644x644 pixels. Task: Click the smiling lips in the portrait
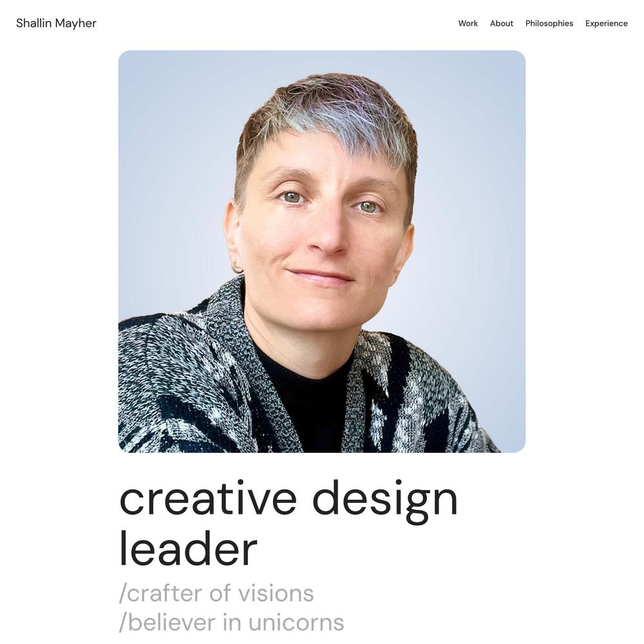pos(320,277)
